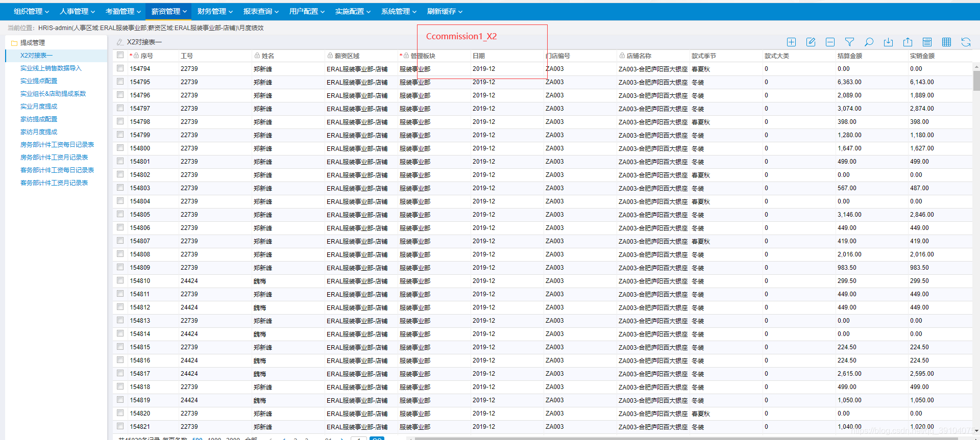
Task: Check the box for row 154821
Action: [x=120, y=426]
